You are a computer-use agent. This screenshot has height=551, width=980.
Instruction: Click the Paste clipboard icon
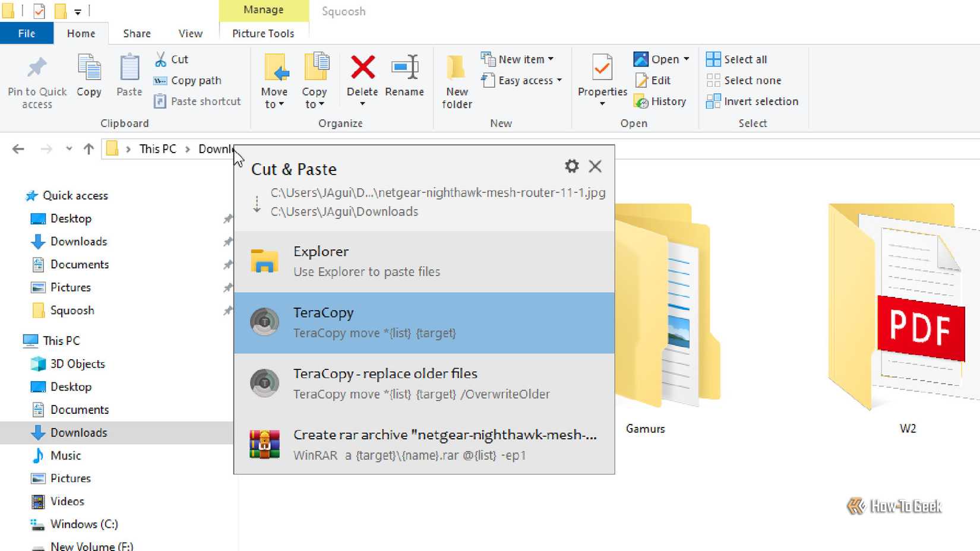pos(129,68)
